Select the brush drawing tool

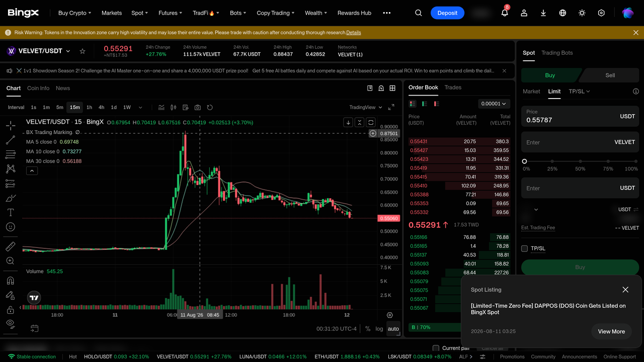tap(11, 198)
